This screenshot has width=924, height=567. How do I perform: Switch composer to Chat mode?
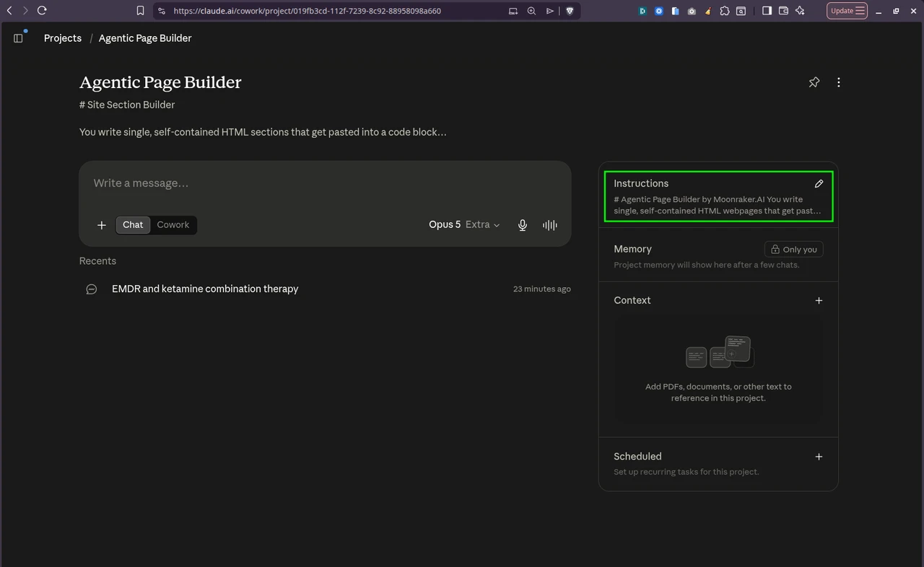point(133,225)
